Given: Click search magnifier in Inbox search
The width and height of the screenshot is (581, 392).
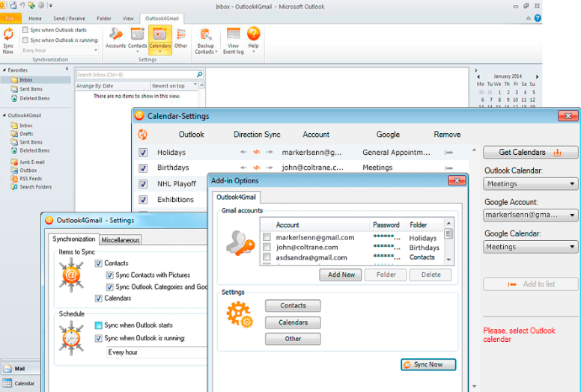Looking at the screenshot, I should pyautogui.click(x=199, y=74).
